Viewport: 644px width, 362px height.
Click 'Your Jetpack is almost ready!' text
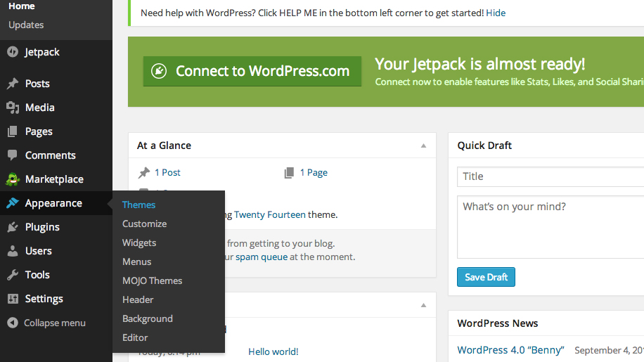[x=480, y=64]
